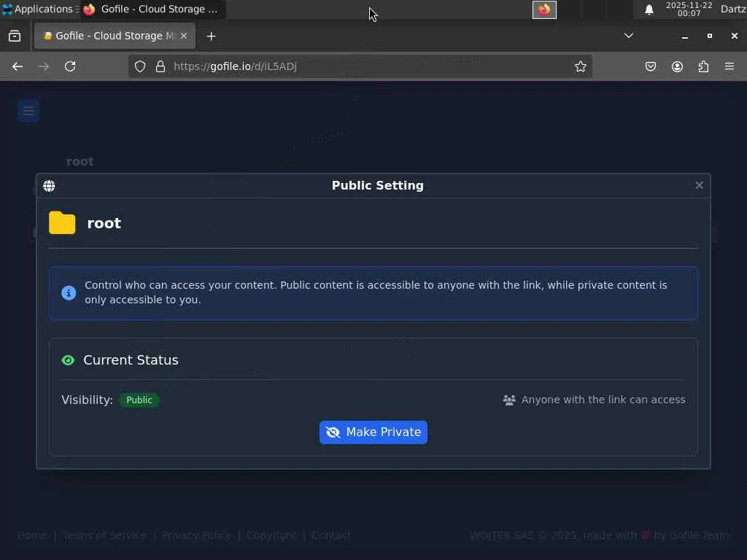Reload the Gofile page
Image resolution: width=747 pixels, height=560 pixels.
[x=70, y=66]
